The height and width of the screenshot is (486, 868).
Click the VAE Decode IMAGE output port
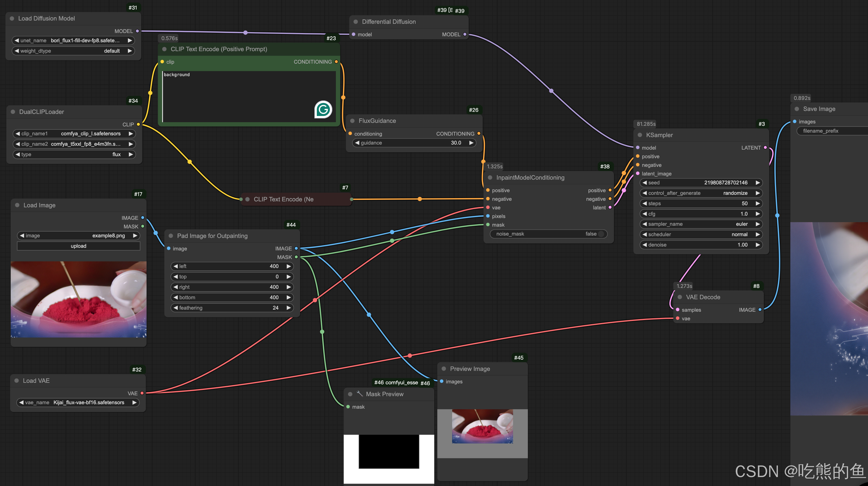pyautogui.click(x=760, y=309)
